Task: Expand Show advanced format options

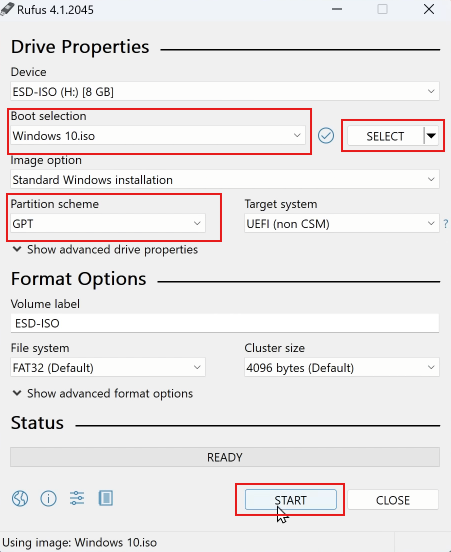Action: (103, 393)
